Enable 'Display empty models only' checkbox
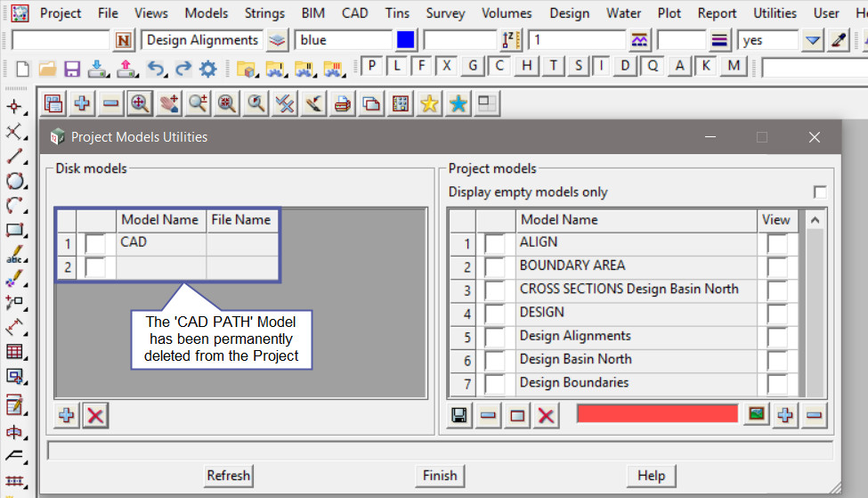This screenshot has height=498, width=868. click(x=819, y=192)
